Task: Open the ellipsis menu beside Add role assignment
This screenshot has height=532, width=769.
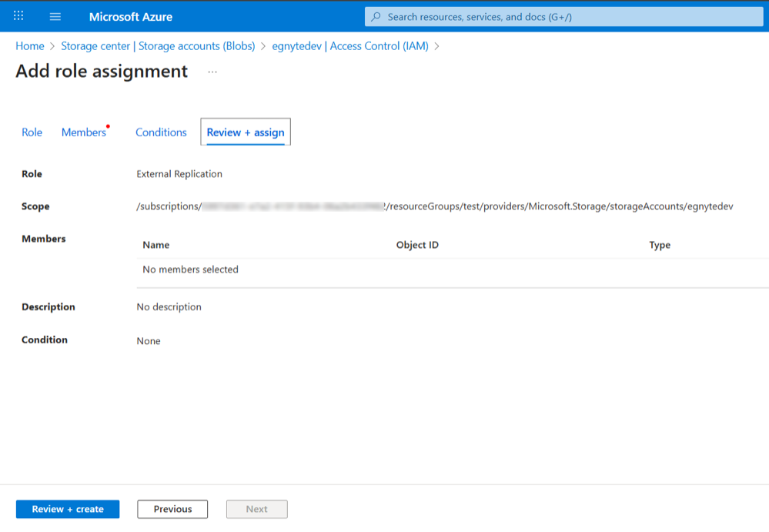Action: [212, 72]
